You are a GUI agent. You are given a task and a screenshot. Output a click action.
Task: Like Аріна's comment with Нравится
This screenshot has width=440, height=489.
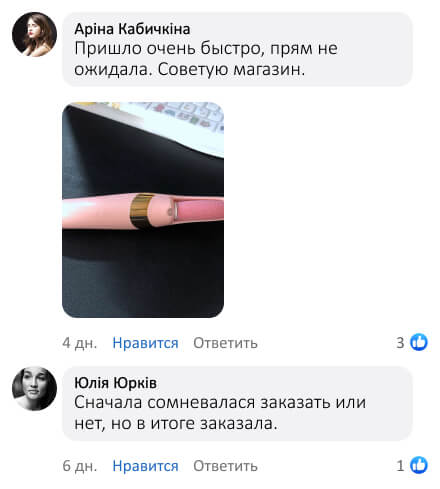pyautogui.click(x=145, y=343)
